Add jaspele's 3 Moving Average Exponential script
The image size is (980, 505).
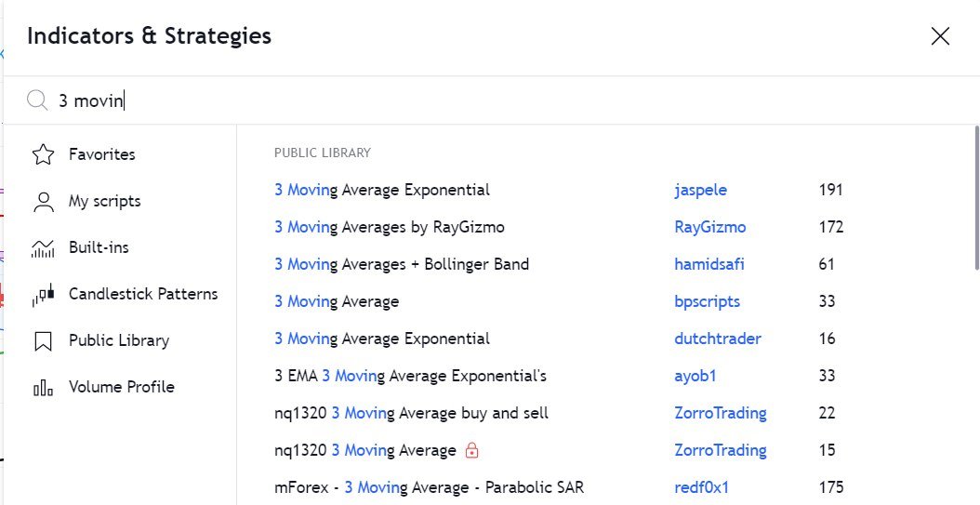click(382, 190)
